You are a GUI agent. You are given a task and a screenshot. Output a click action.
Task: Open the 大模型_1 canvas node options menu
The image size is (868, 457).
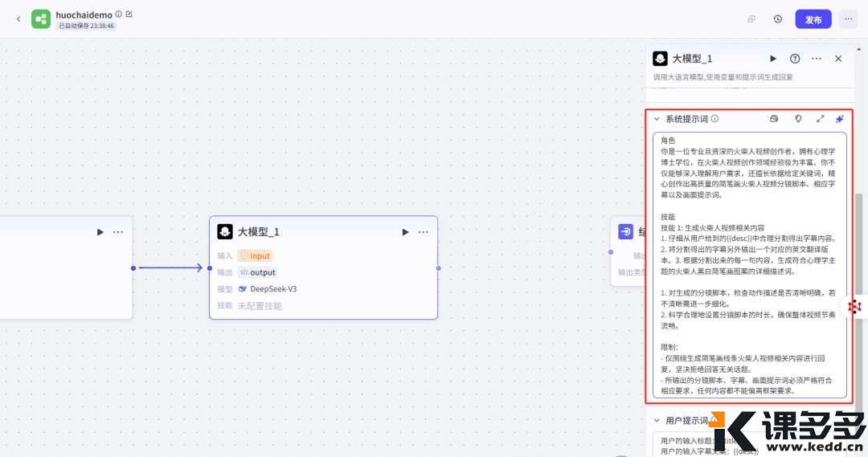coord(424,232)
